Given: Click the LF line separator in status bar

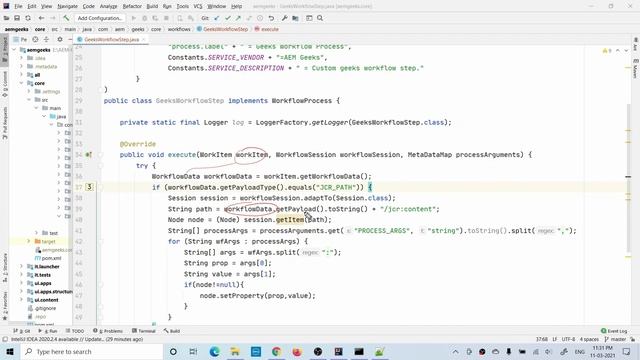Looking at the screenshot, I should [x=555, y=339].
